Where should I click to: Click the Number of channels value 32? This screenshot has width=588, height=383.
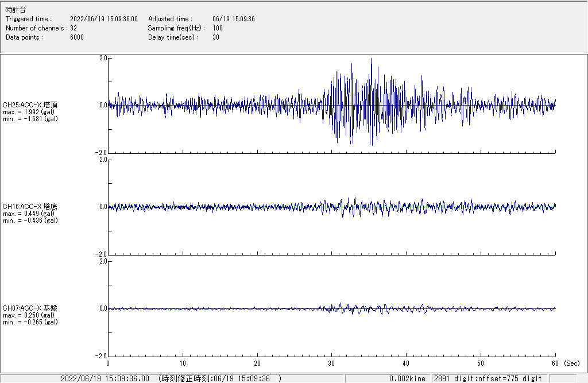[x=73, y=28]
